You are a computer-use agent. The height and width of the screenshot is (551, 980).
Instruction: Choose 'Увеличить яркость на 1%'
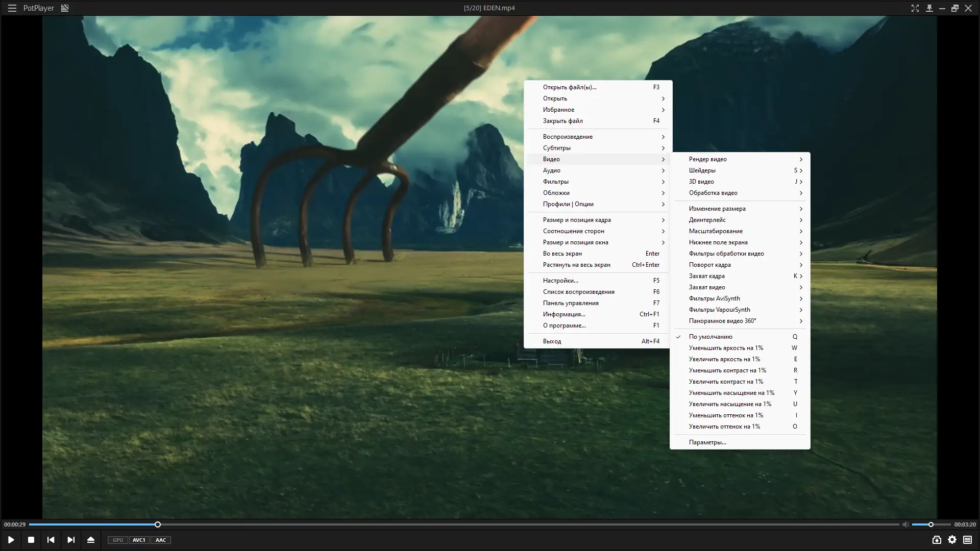(724, 359)
